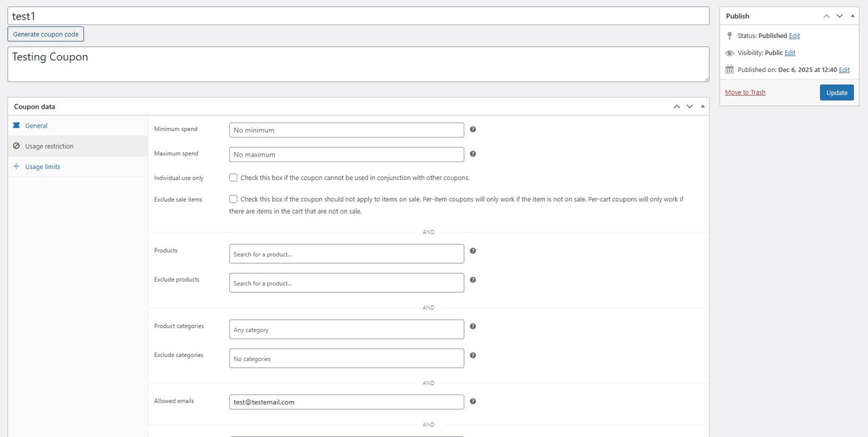Move Publish panel down
The width and height of the screenshot is (868, 437).
click(840, 16)
